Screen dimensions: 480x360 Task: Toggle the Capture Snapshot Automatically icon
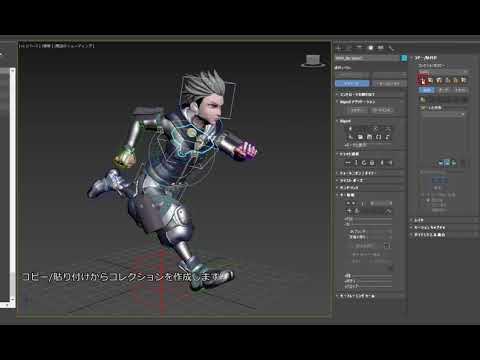pyautogui.click(x=447, y=163)
